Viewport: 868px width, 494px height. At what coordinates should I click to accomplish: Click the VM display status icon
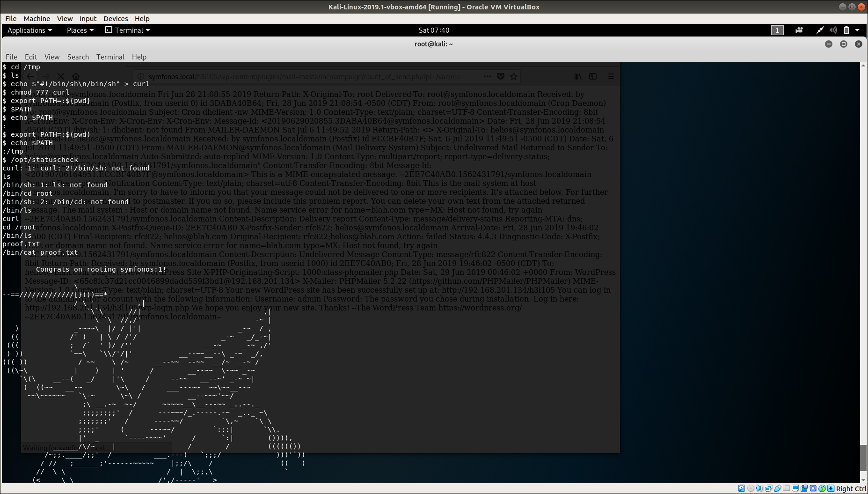click(x=795, y=488)
